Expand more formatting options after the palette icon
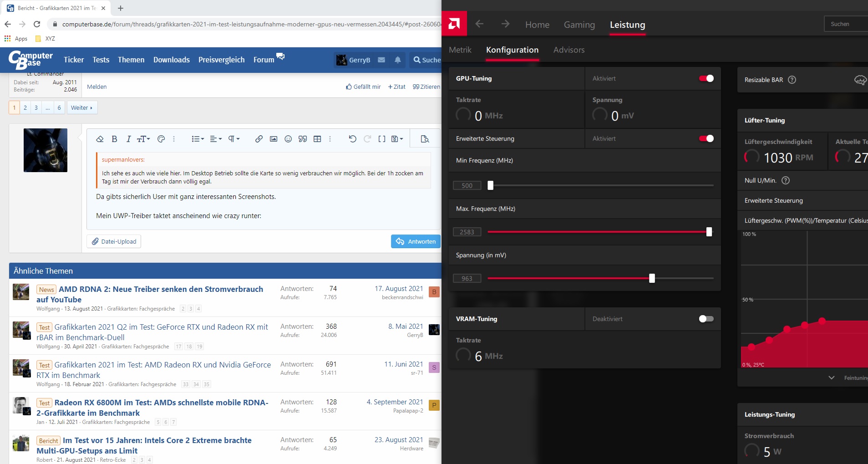 pos(174,139)
